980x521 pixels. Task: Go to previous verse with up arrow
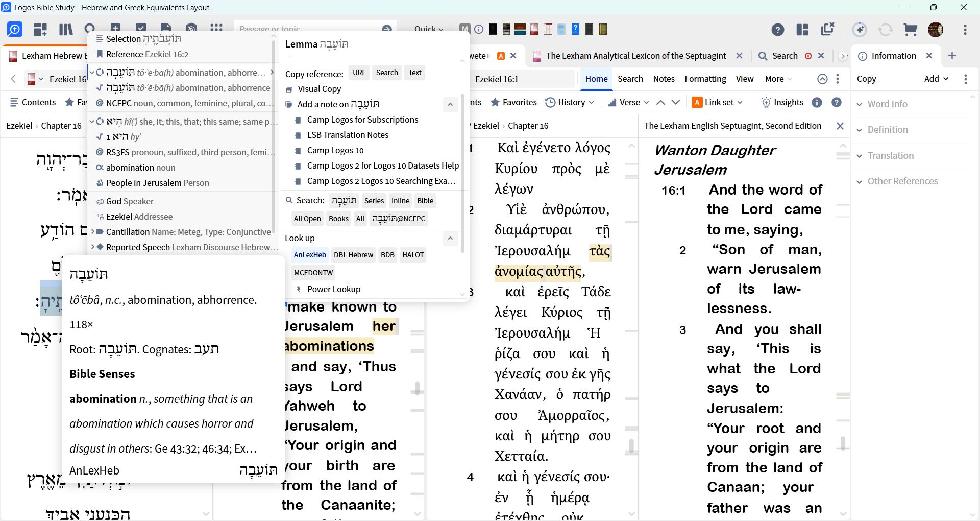[x=660, y=102]
